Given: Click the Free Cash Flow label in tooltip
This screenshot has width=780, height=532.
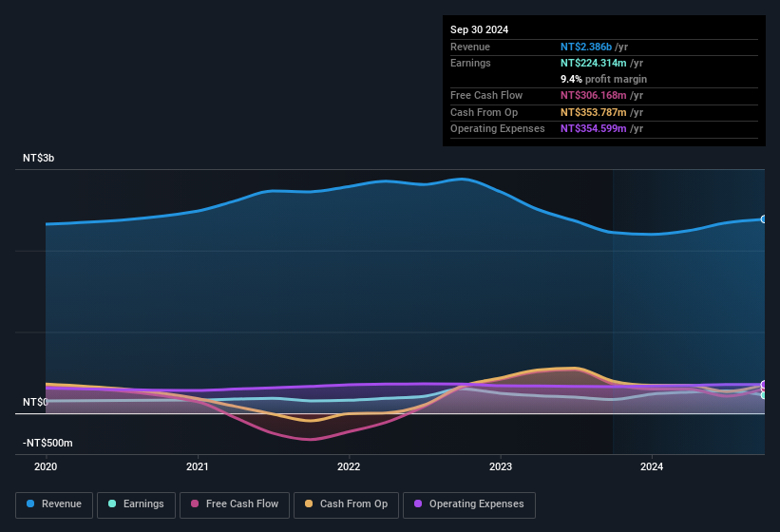Looking at the screenshot, I should [x=486, y=95].
